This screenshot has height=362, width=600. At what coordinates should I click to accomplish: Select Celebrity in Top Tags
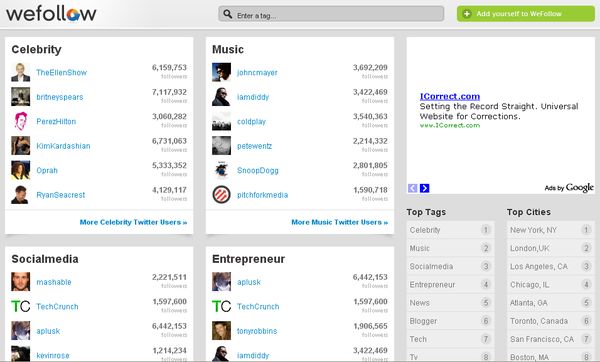click(450, 230)
